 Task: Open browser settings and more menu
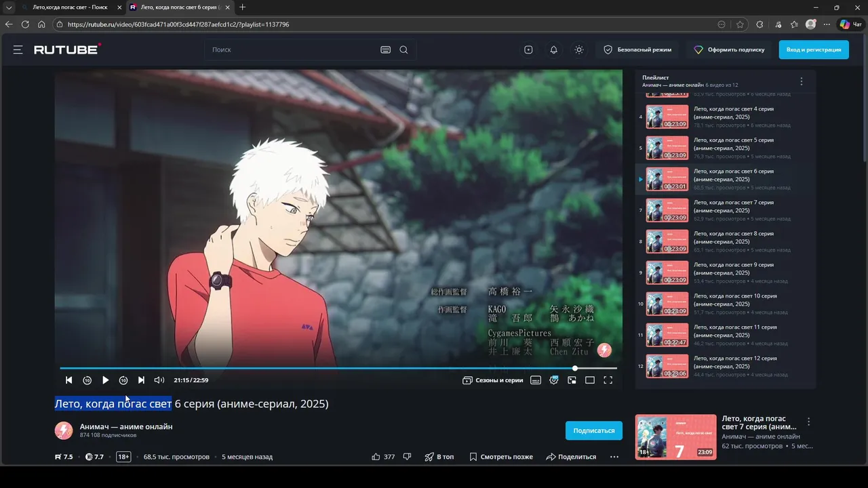[x=827, y=24]
